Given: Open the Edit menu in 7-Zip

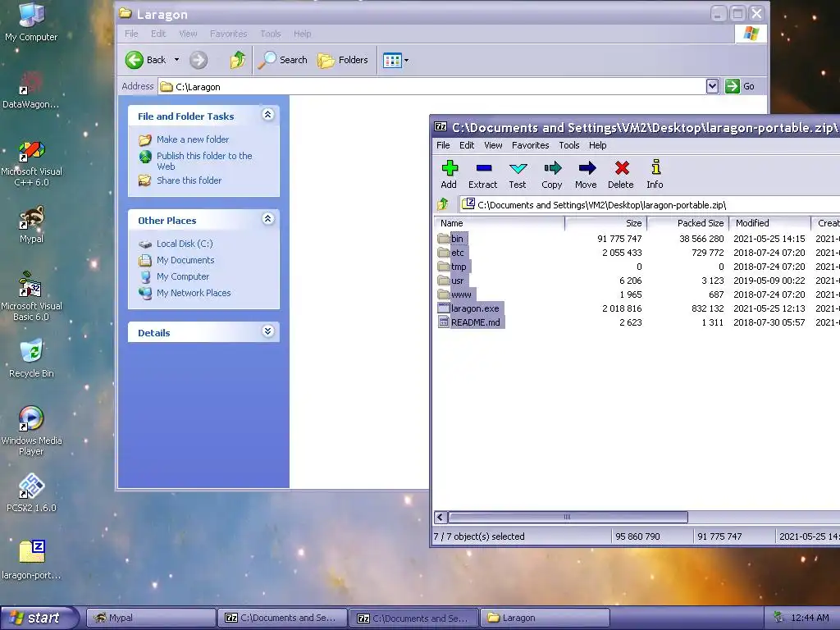Looking at the screenshot, I should click(x=467, y=145).
